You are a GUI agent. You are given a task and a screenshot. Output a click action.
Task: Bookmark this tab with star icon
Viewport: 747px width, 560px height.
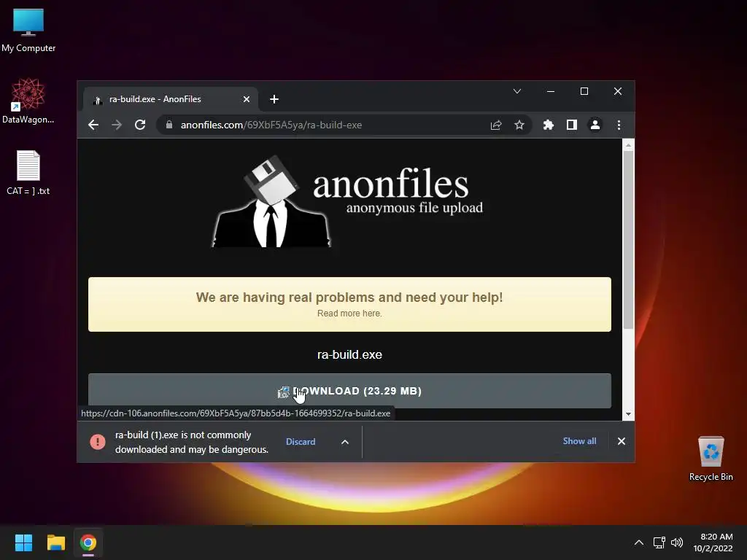click(x=519, y=125)
